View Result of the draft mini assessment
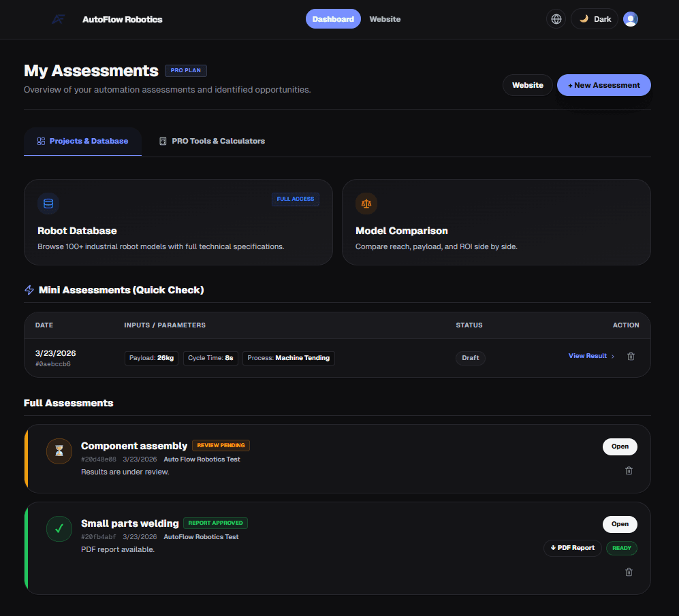The width and height of the screenshot is (679, 616). click(x=586, y=355)
